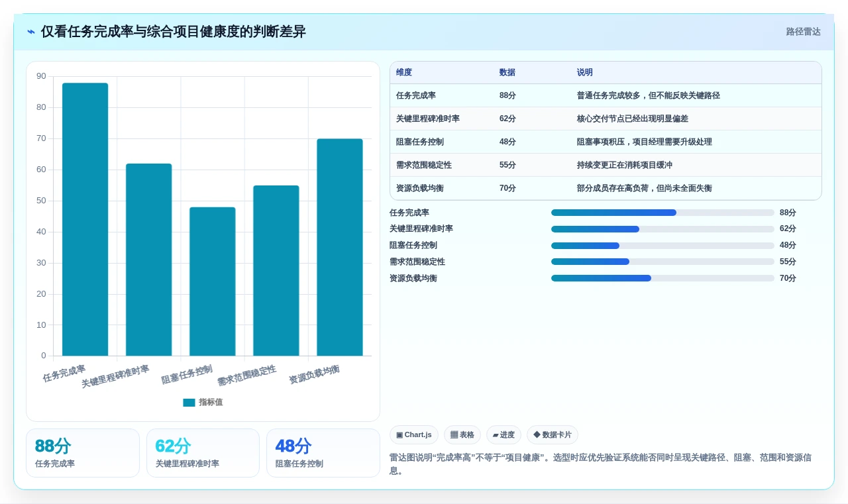The image size is (848, 504).
Task: Click 持续变更正在消耗项目缓冲 description
Action: pos(625,165)
